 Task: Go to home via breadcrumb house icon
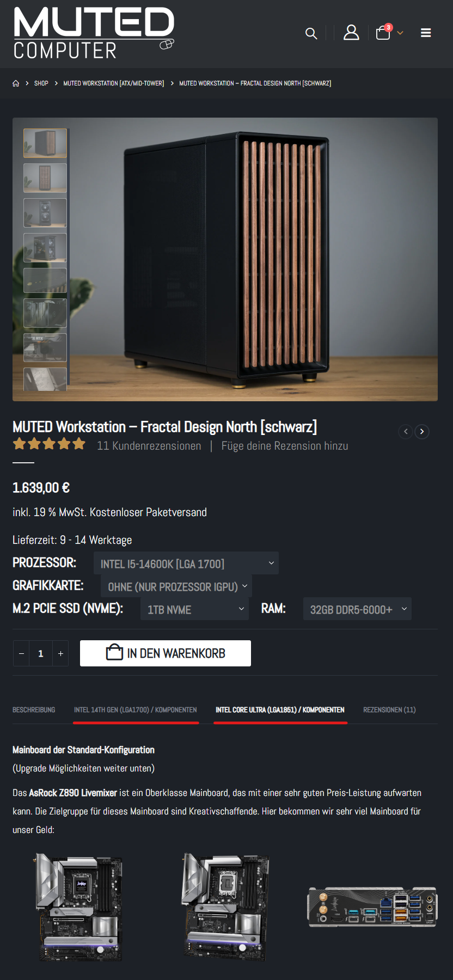pyautogui.click(x=16, y=83)
